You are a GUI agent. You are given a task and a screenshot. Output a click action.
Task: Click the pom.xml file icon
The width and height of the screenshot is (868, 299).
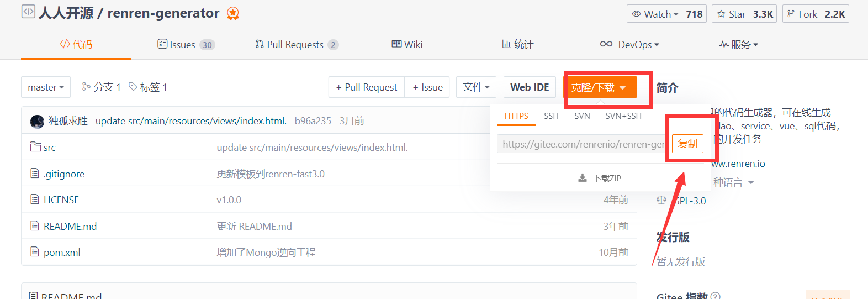[x=35, y=252]
